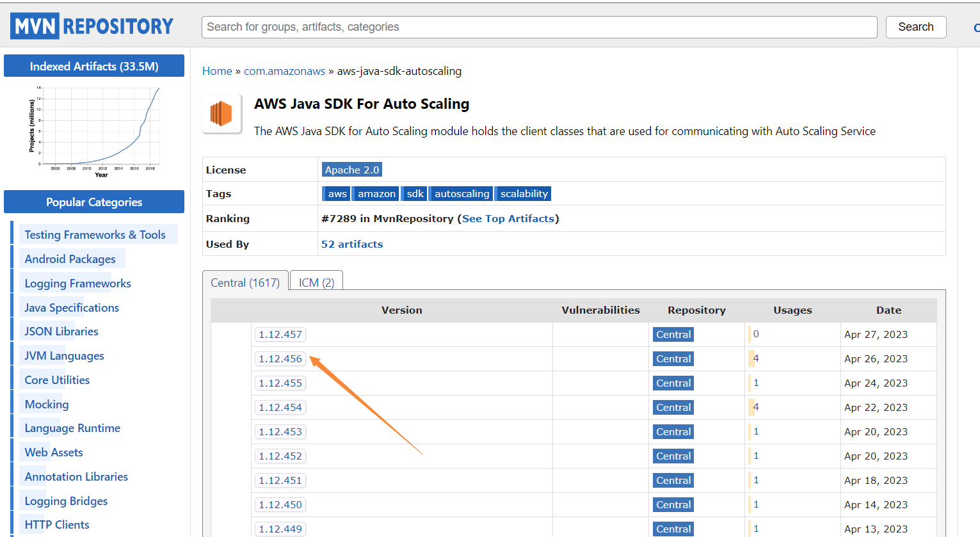Click the Usages column header
The width and height of the screenshot is (980, 537).
coord(792,310)
